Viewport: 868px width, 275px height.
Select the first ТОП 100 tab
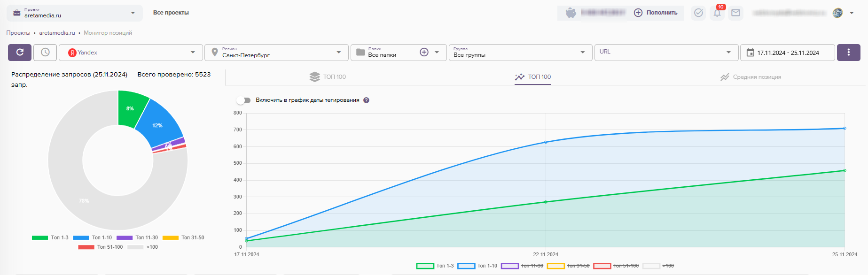point(328,77)
